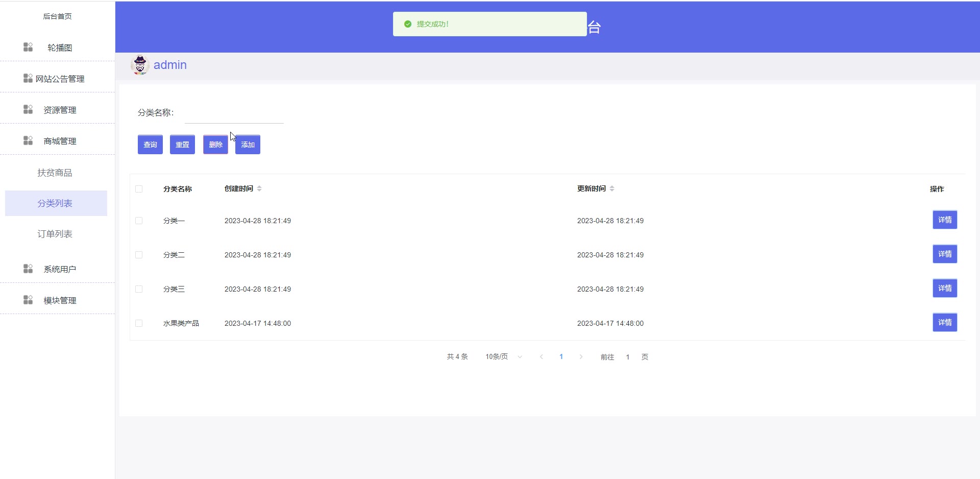Click the 分类名称 column header
The height and width of the screenshot is (479, 980).
click(178, 189)
